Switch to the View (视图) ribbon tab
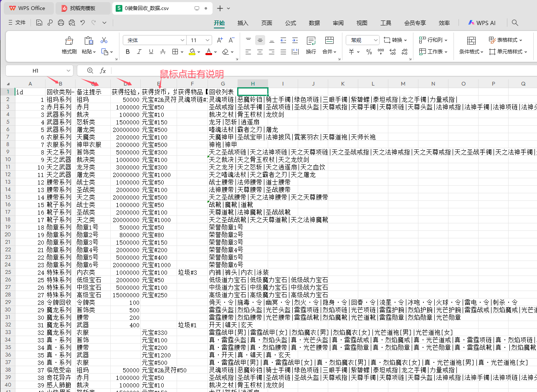This screenshot has width=537, height=392. pos(362,23)
